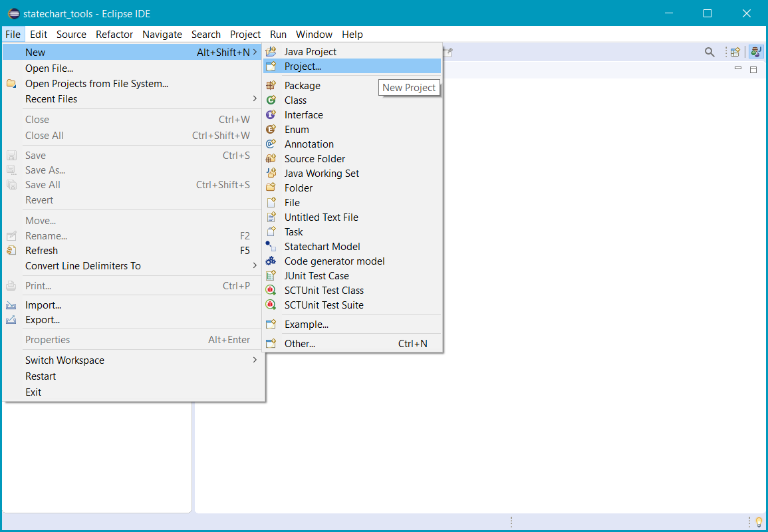Minimize the editor area view
The image size is (768, 532).
point(738,68)
